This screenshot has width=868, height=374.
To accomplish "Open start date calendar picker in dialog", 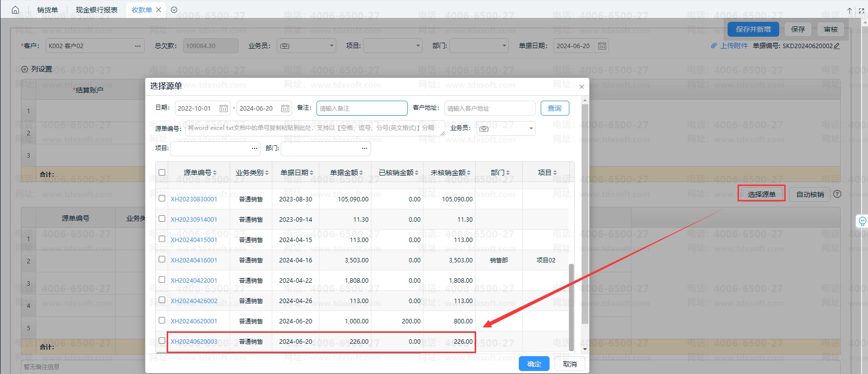I will pos(224,108).
